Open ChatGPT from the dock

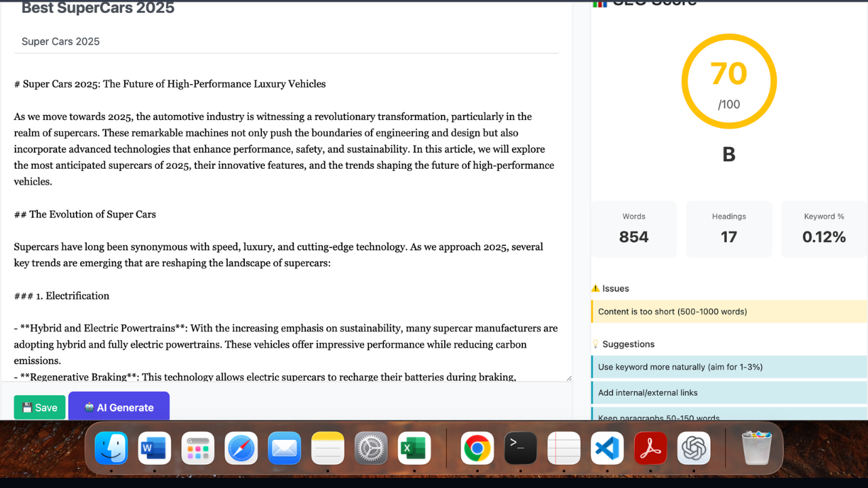click(694, 448)
